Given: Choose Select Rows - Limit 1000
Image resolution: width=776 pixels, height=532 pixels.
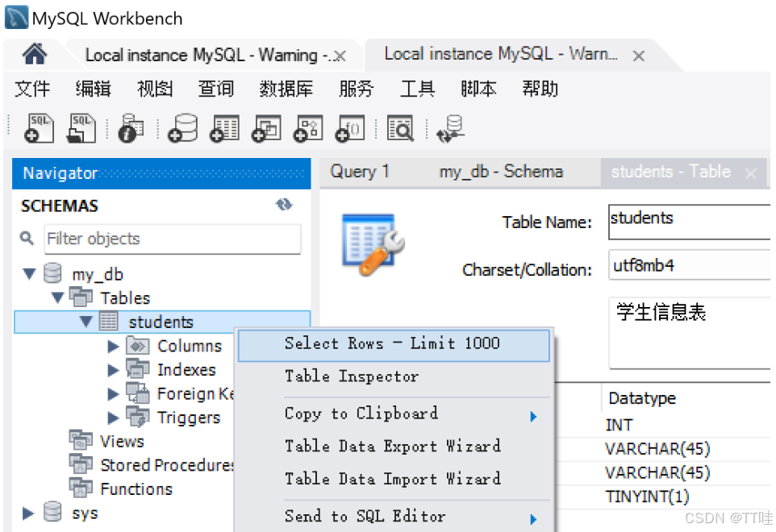Looking at the screenshot, I should 394,345.
